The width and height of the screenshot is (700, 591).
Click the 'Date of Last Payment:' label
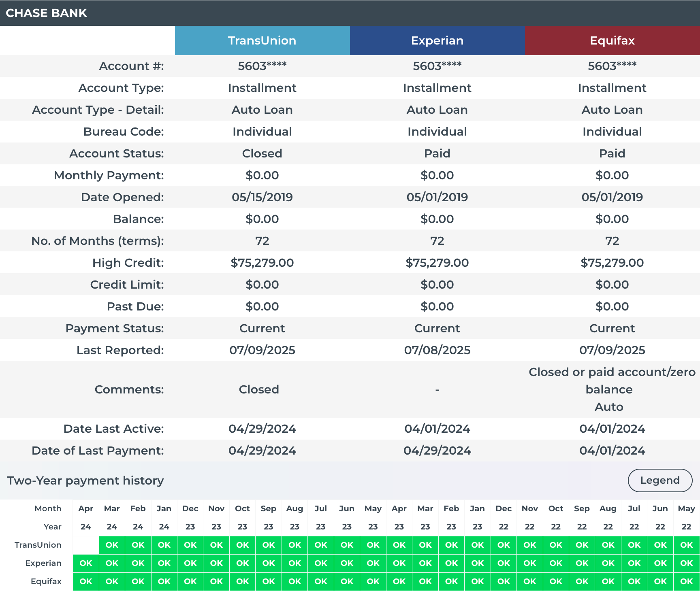[98, 451]
